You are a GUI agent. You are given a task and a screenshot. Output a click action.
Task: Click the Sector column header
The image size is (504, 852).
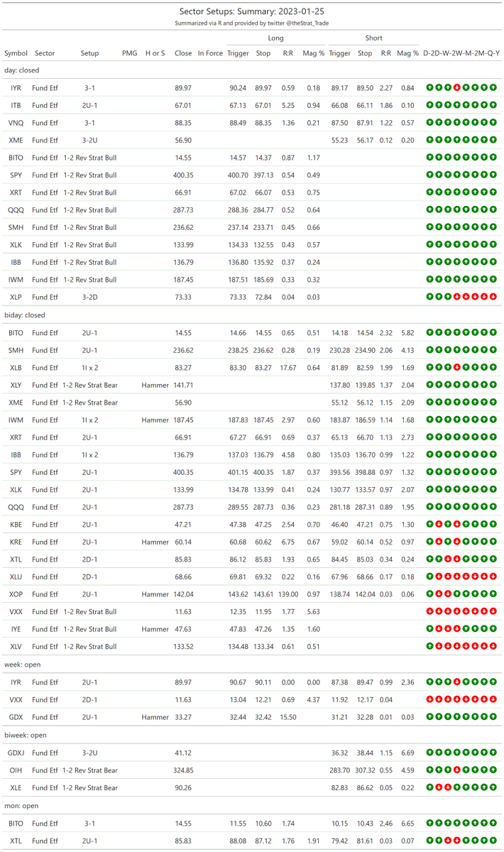coord(45,53)
